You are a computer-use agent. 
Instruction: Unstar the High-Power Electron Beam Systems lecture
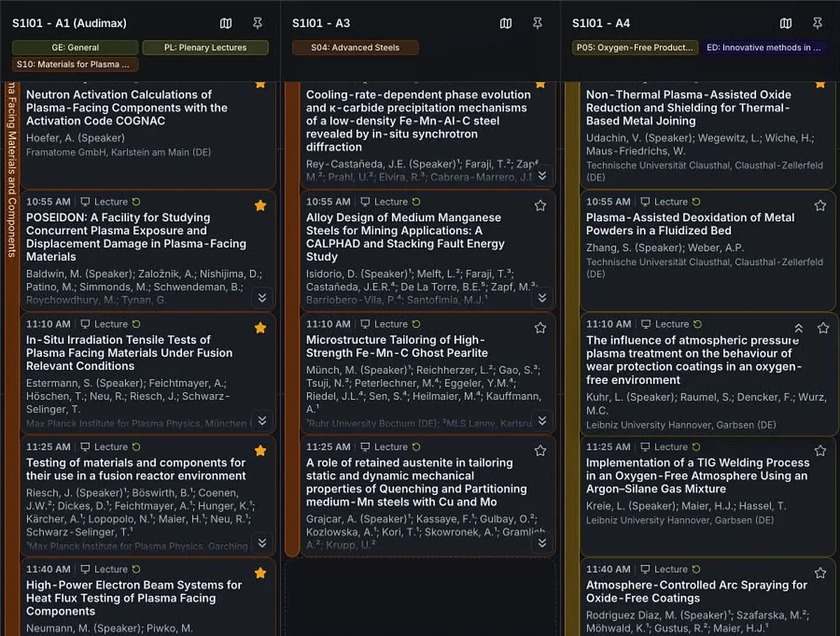pos(260,573)
